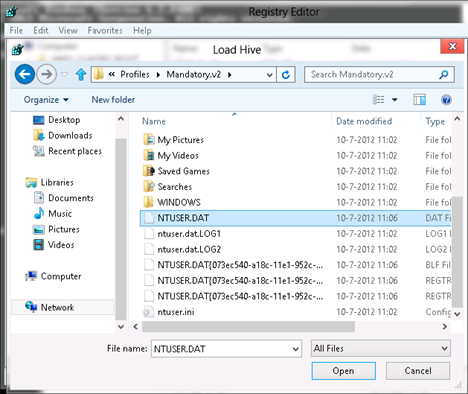Select the NTUSER.DAT file
This screenshot has width=468, height=394.
295,218
